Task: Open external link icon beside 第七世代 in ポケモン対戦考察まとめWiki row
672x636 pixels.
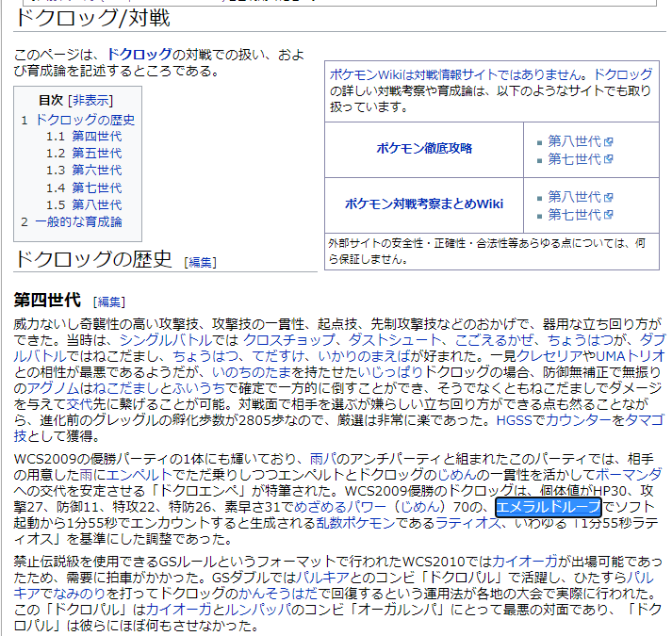Action: (609, 214)
